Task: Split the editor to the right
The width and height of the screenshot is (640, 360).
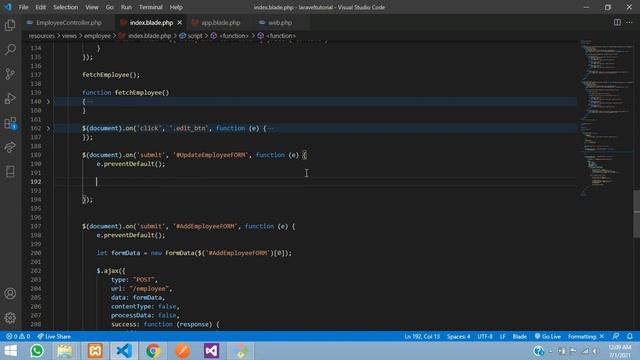Action: coord(617,22)
